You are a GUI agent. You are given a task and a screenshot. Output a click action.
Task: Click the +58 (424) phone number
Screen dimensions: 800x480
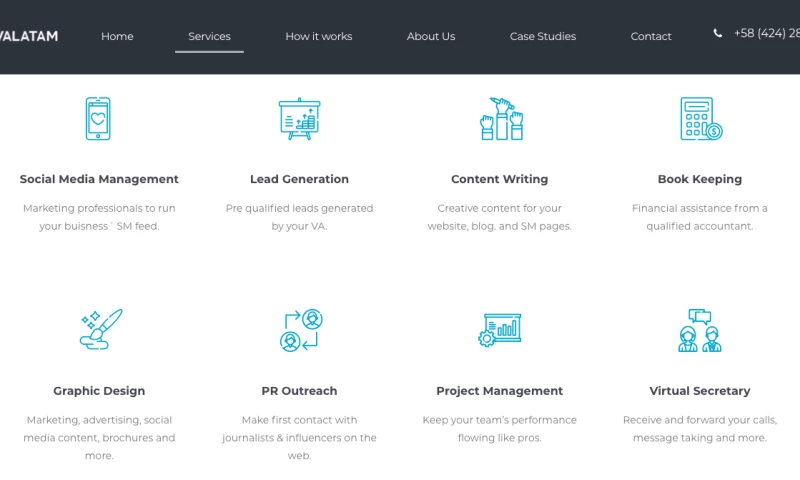(x=766, y=33)
